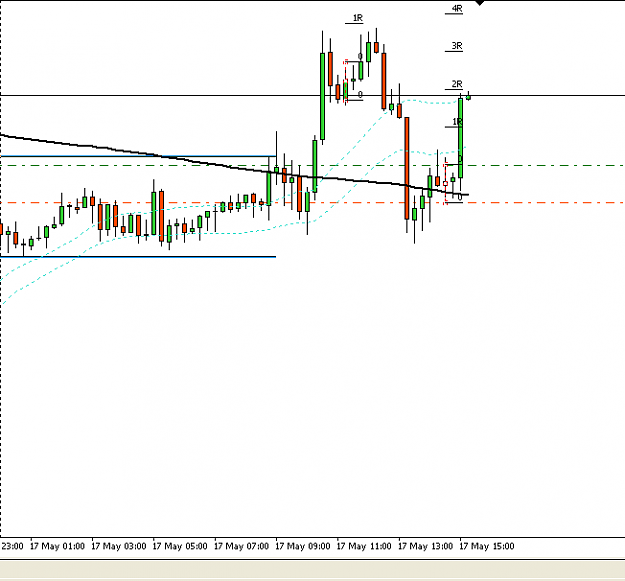Click the 17 May 05:00 time label
This screenshot has width=625, height=581.
click(x=180, y=546)
